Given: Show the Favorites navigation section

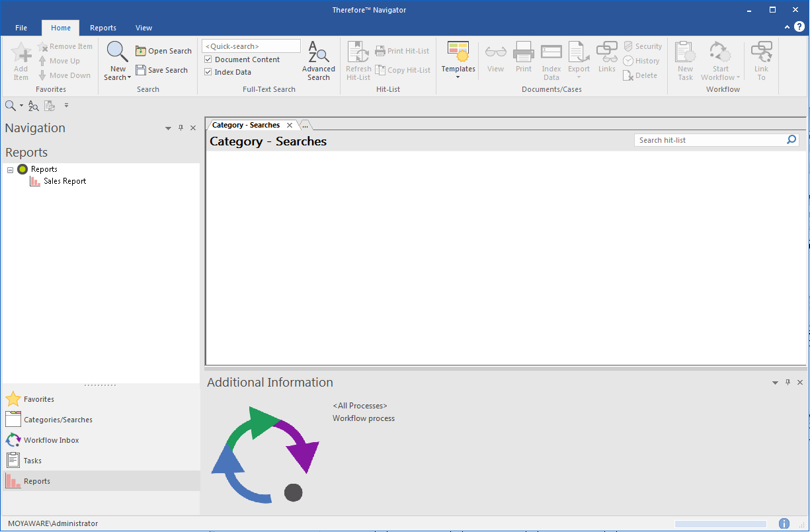Looking at the screenshot, I should [x=38, y=399].
